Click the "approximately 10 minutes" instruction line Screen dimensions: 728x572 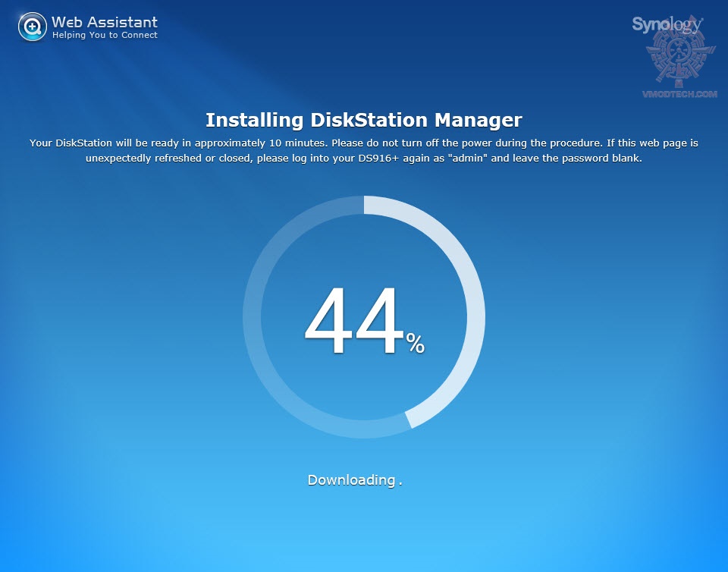(364, 143)
